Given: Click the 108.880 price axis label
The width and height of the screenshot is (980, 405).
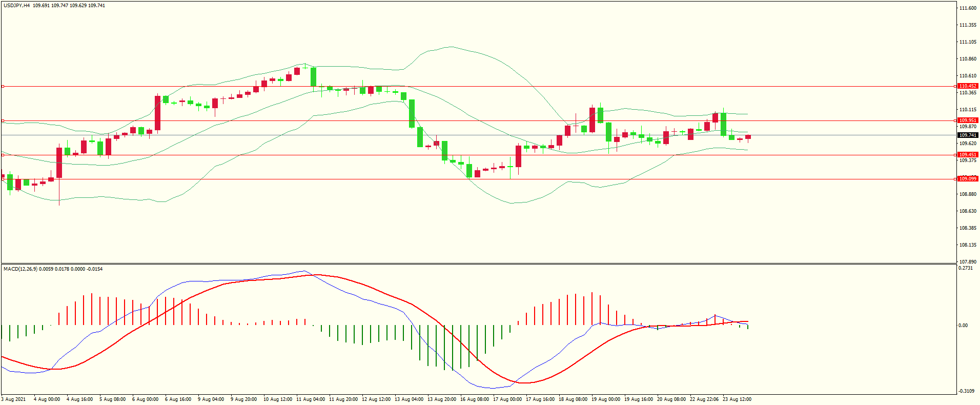Looking at the screenshot, I should click(968, 194).
